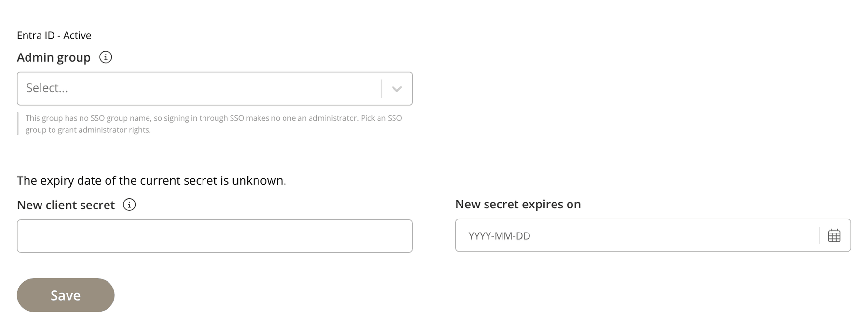Viewport: 868px width, 329px height.
Task: Open the Admin group Select combo box
Action: [x=215, y=89]
